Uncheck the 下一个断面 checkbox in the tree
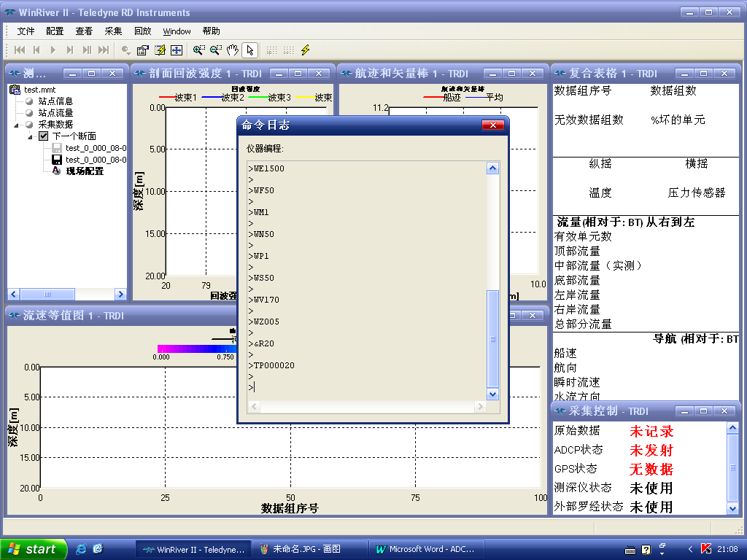Viewport: 747px width, 560px height. click(44, 137)
